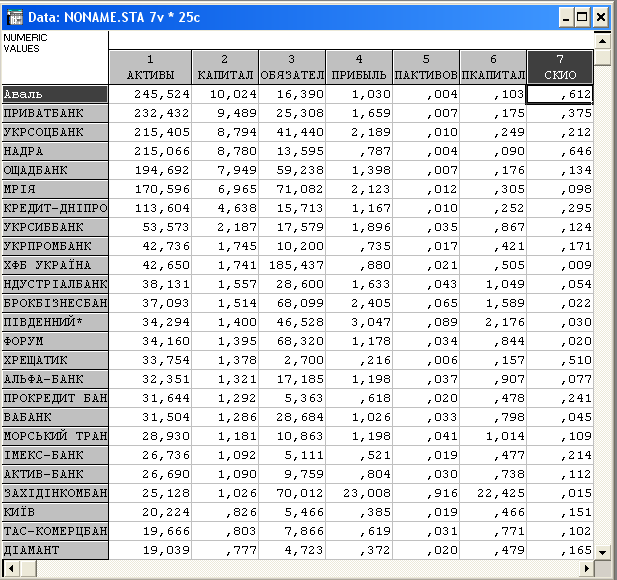
Task: Click cell with value 245,524
Action: (x=150, y=94)
